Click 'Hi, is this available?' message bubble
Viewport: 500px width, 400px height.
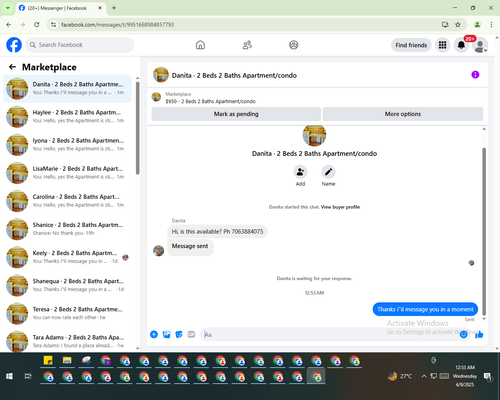pyautogui.click(x=217, y=231)
